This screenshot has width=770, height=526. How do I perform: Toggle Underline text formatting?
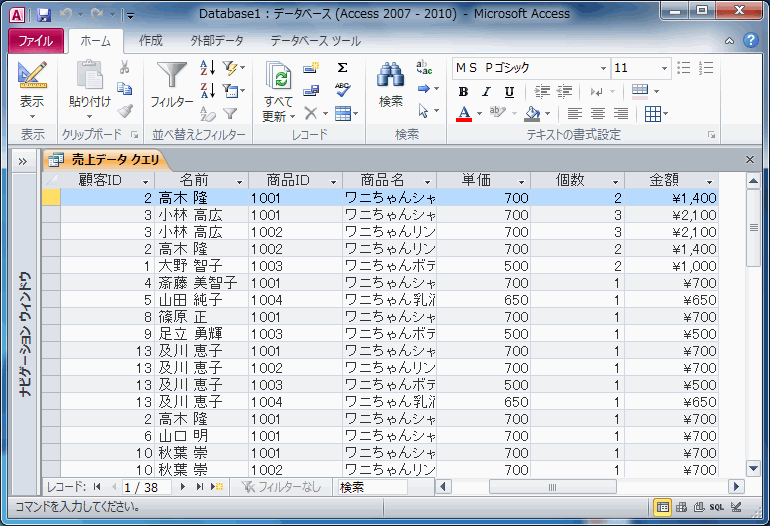(x=509, y=92)
